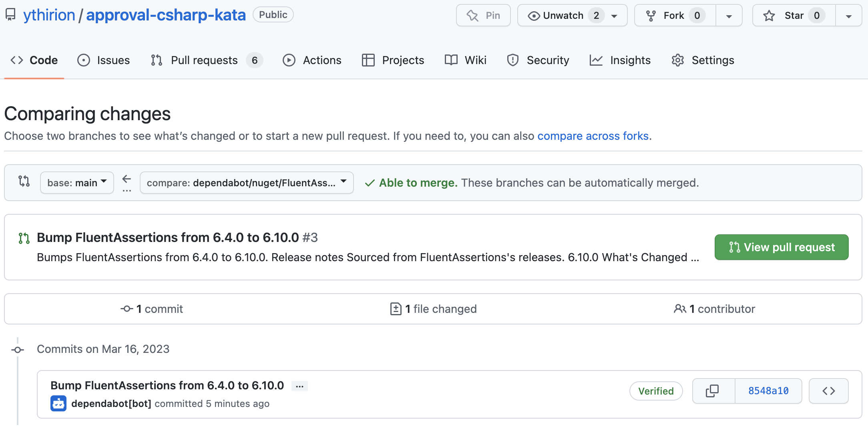Click the green pull request icon
This screenshot has width=868, height=431.
pyautogui.click(x=24, y=238)
